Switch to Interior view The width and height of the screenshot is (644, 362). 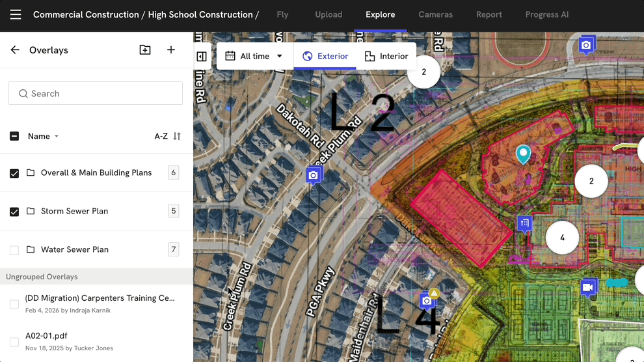[386, 57]
